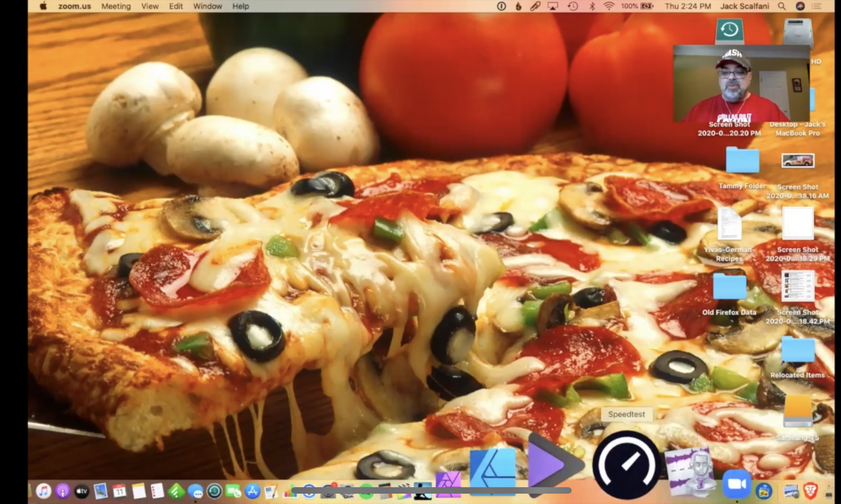
Task: Open Reminders from the Dock
Action: [158, 491]
